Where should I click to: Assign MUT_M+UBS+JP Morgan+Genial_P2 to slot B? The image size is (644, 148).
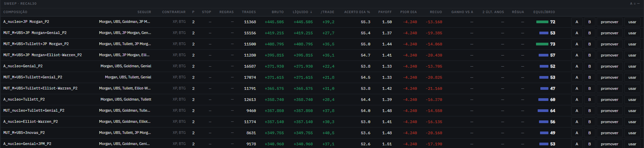589,33
